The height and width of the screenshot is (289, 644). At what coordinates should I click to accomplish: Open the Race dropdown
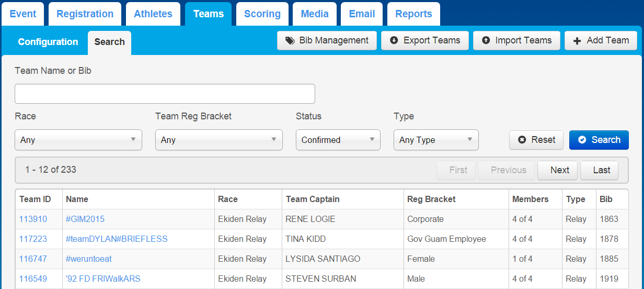point(78,140)
